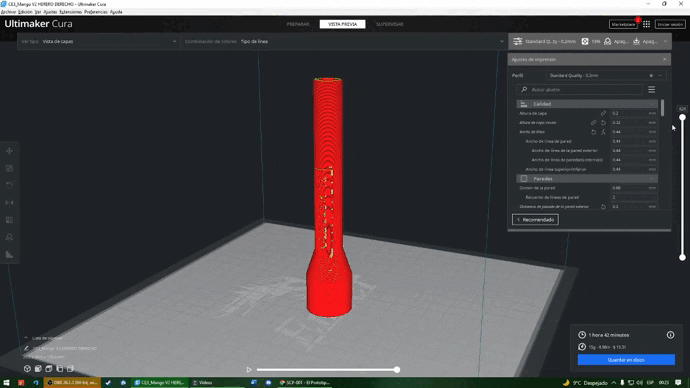Open the Per Model Settings tool
The image size is (690, 388).
click(9, 220)
